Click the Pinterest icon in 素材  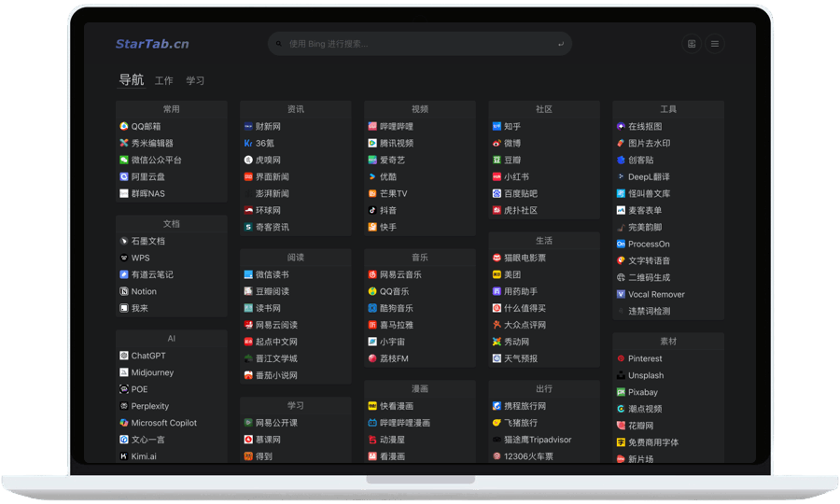tap(621, 358)
